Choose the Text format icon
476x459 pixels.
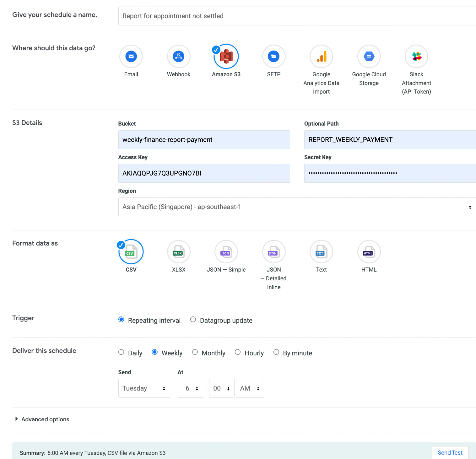[321, 252]
